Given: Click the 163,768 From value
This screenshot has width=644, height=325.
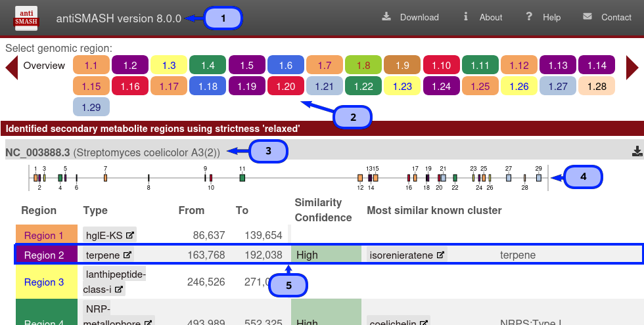Looking at the screenshot, I should [x=206, y=255].
